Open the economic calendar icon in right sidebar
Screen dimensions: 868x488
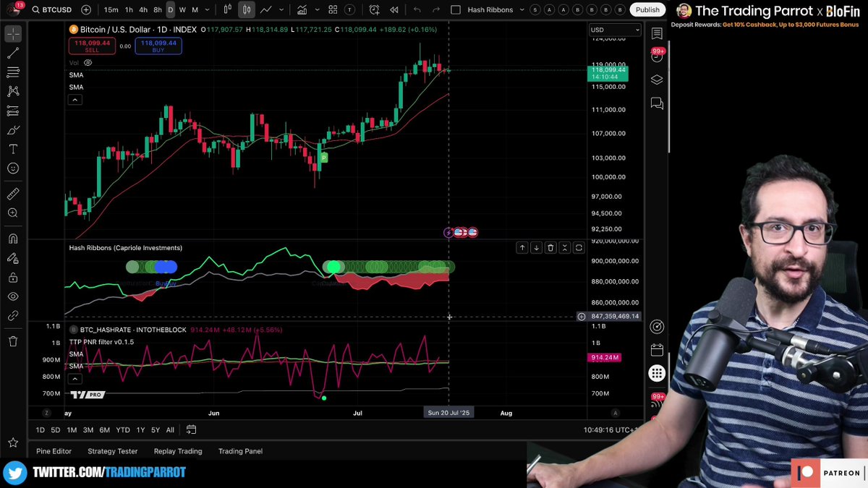[657, 350]
